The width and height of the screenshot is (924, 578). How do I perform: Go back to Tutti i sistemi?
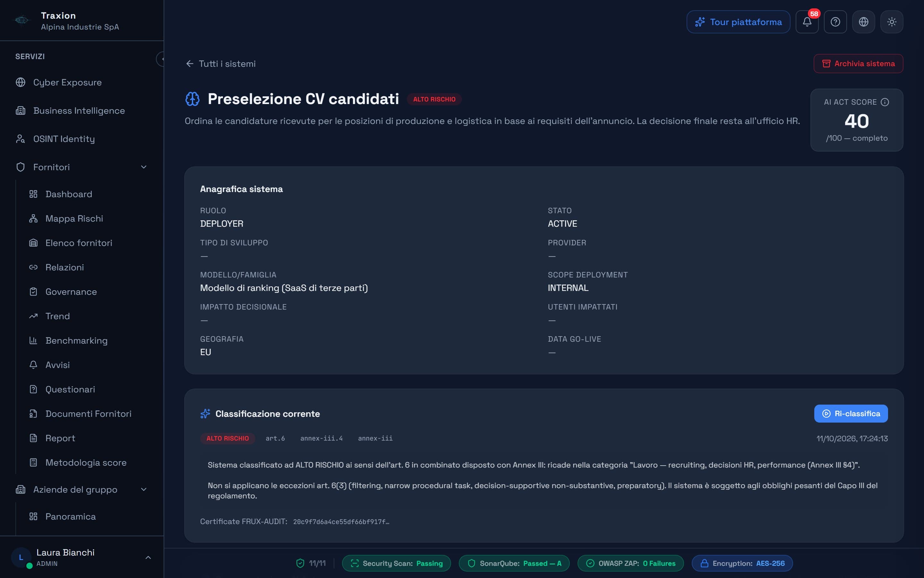[221, 64]
